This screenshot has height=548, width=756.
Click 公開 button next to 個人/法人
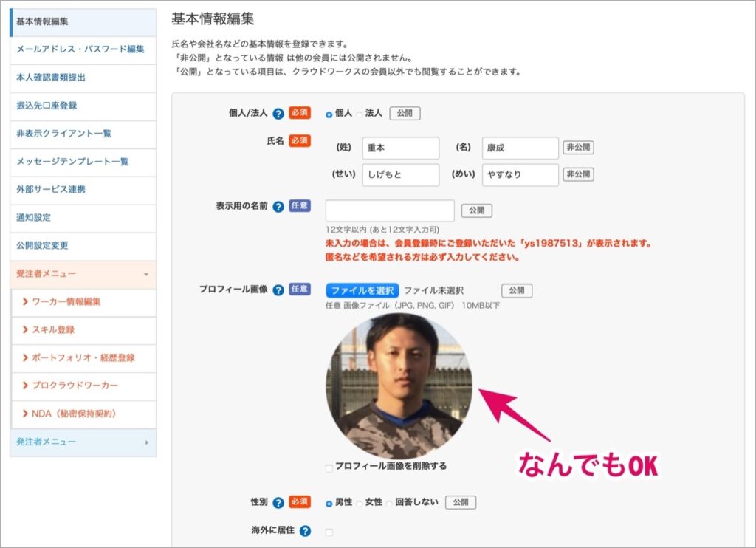pyautogui.click(x=405, y=113)
